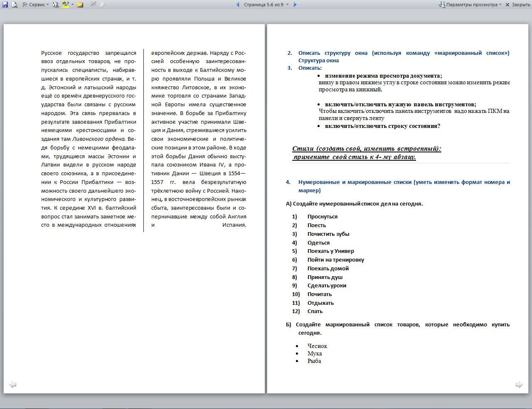532x409 pixels.
Task: Click list item 'Одеться'
Action: (x=318, y=243)
